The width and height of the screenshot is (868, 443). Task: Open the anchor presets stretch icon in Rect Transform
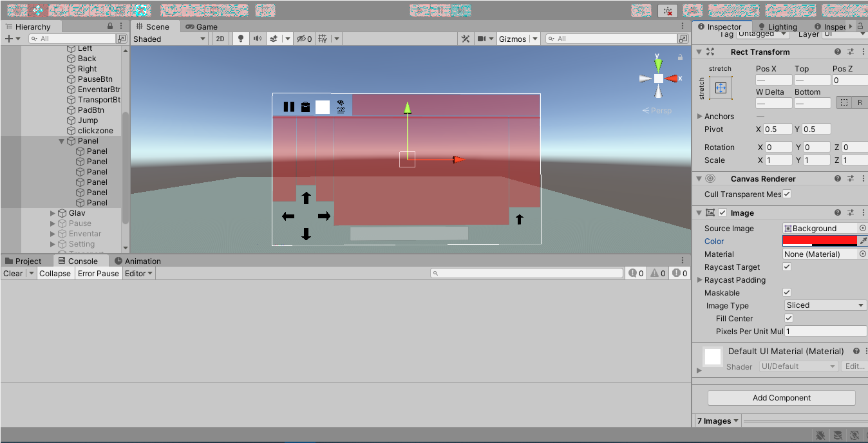tap(721, 88)
